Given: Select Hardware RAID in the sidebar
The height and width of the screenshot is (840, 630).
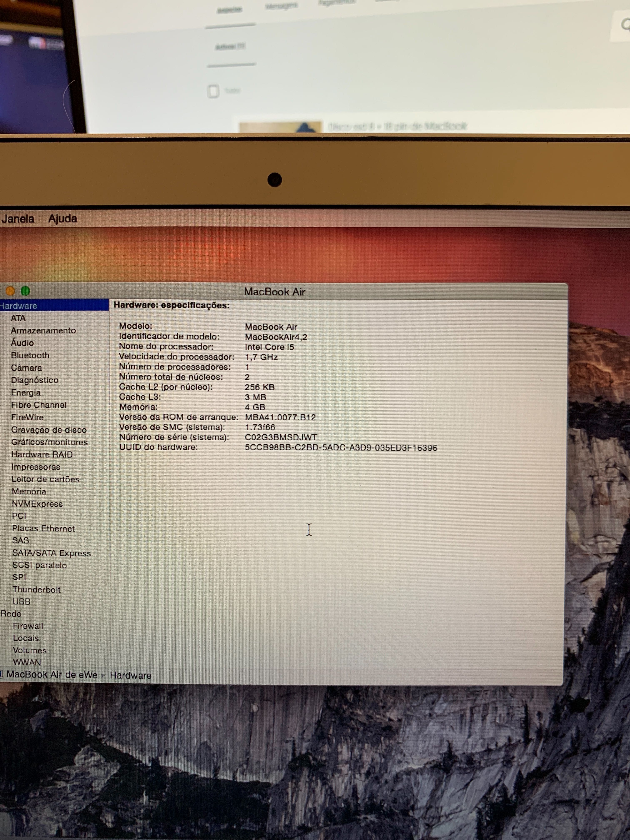Looking at the screenshot, I should click(42, 454).
